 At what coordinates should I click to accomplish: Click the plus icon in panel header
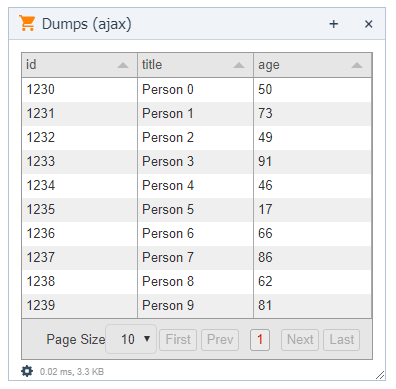pyautogui.click(x=333, y=24)
